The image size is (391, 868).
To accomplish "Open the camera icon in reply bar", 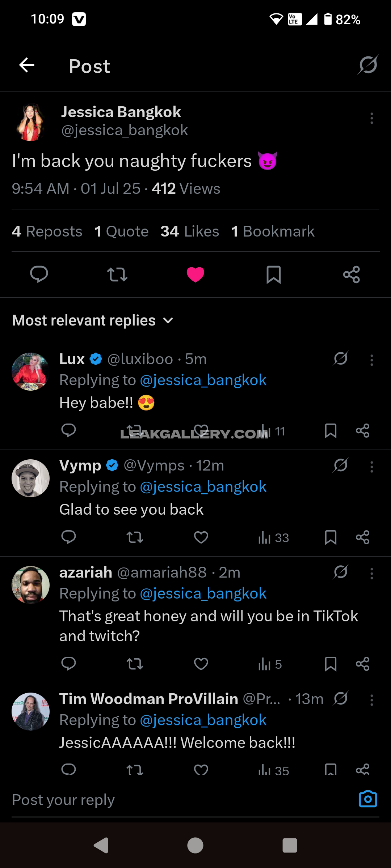I will click(368, 799).
